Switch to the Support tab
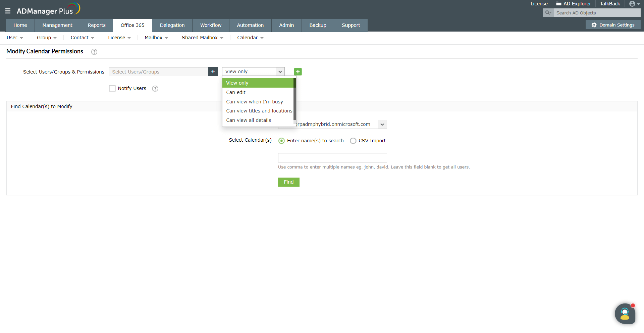This screenshot has width=644, height=333. (x=351, y=25)
